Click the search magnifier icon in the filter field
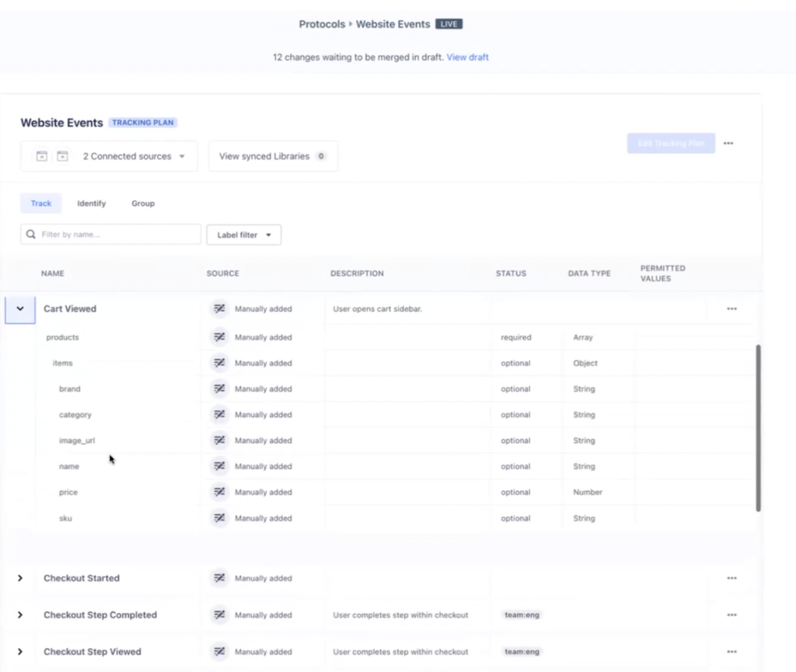Image resolution: width=796 pixels, height=672 pixels. 30,234
